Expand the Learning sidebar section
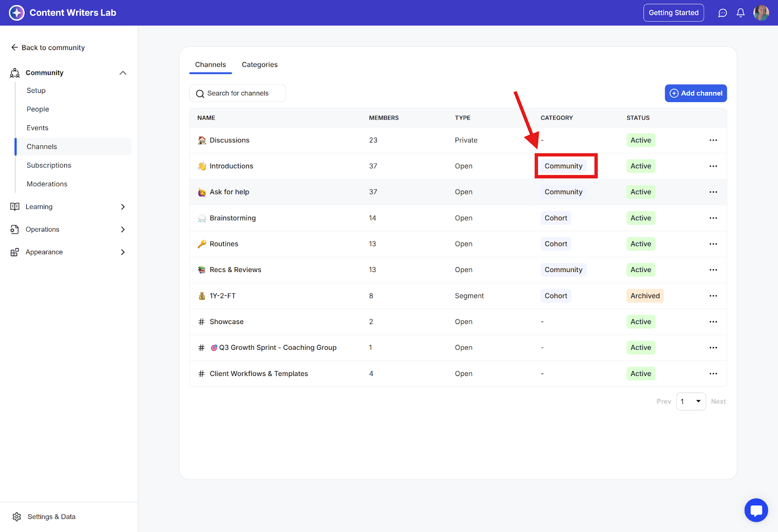778x532 pixels. [x=123, y=207]
